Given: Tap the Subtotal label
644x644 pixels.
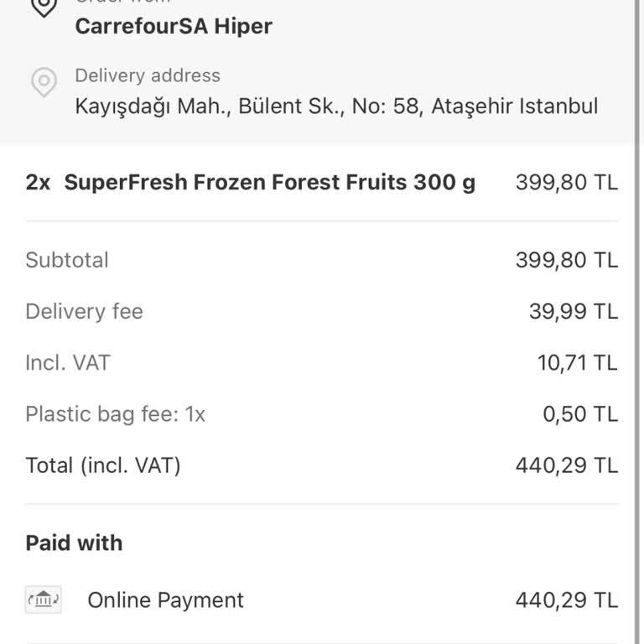Looking at the screenshot, I should pos(67,260).
